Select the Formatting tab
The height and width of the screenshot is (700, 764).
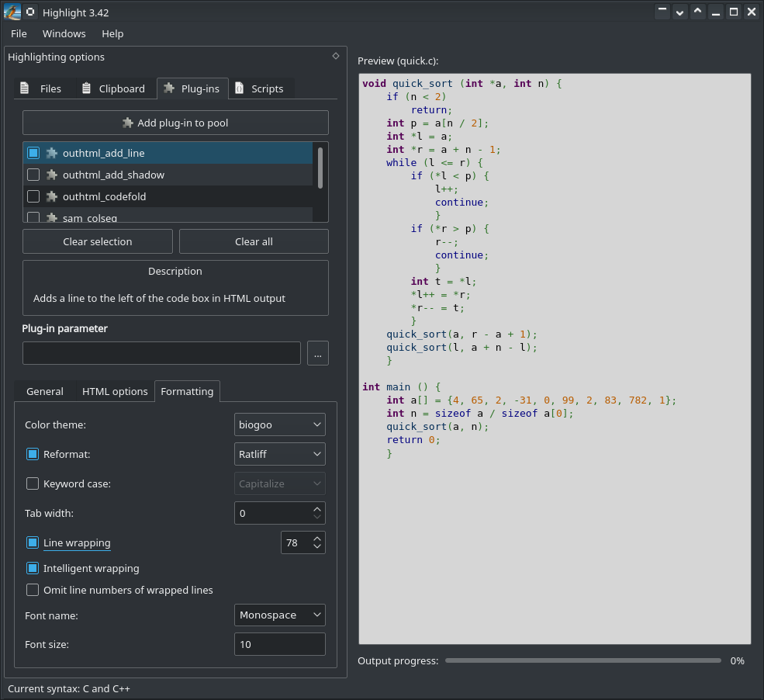click(187, 391)
